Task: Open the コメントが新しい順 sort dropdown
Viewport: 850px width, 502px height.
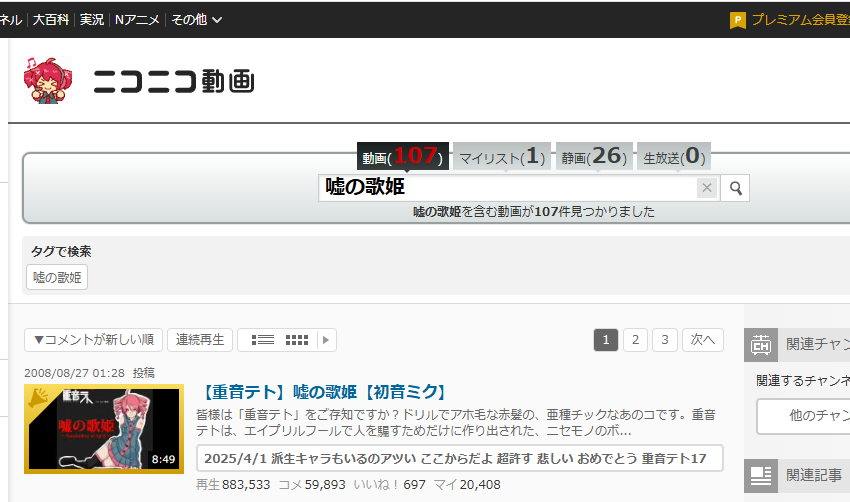Action: point(93,340)
